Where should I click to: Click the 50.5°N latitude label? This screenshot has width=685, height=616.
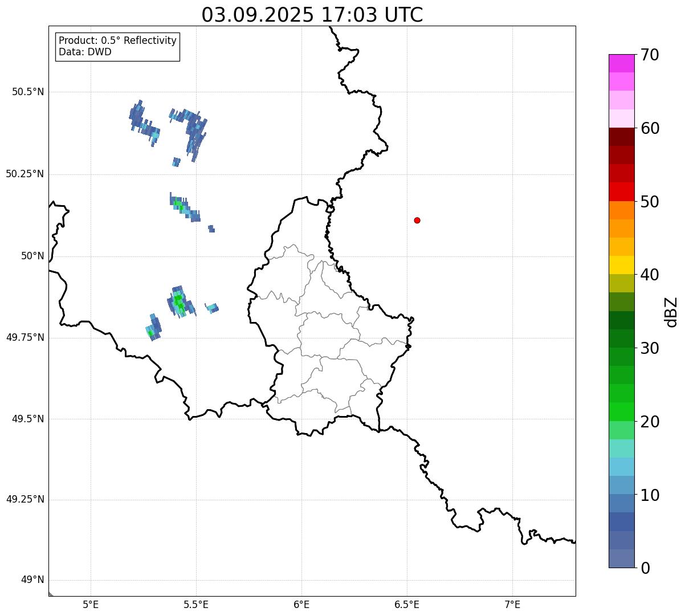(28, 92)
